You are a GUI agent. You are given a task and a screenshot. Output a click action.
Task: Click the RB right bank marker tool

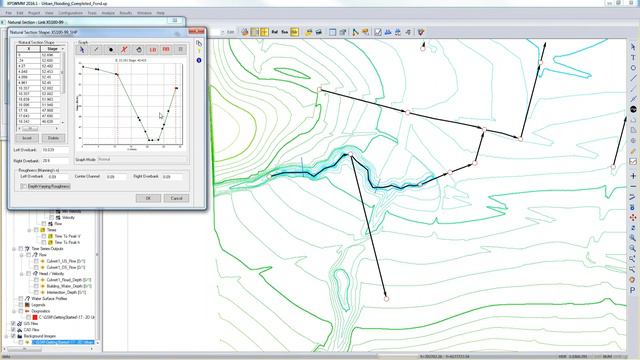166,50
